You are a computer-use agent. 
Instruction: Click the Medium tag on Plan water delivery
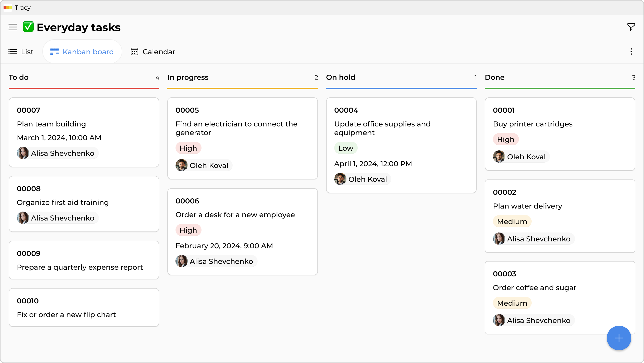click(512, 221)
